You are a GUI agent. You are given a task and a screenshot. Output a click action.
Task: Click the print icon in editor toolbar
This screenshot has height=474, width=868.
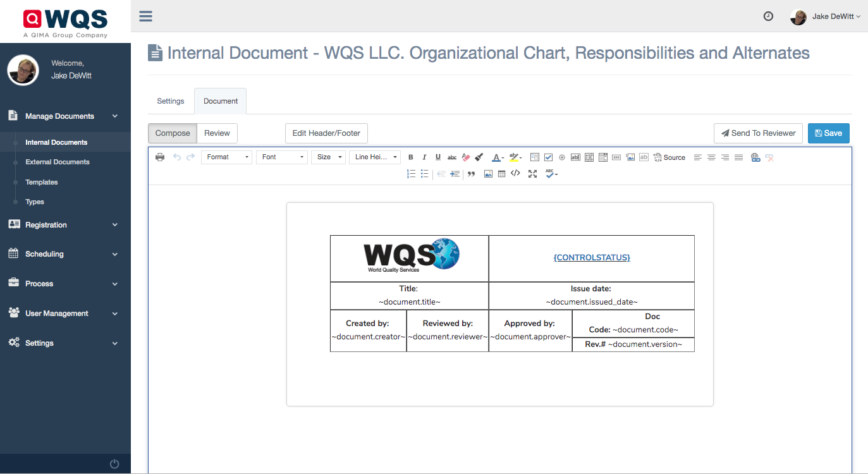click(x=160, y=157)
